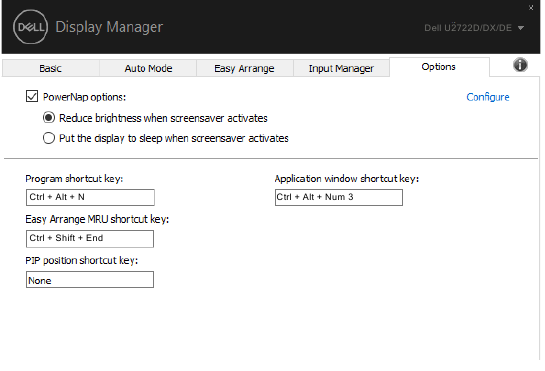Viewport: 545px width, 371px height.
Task: Click the Application window shortcut key label
Action: (347, 179)
